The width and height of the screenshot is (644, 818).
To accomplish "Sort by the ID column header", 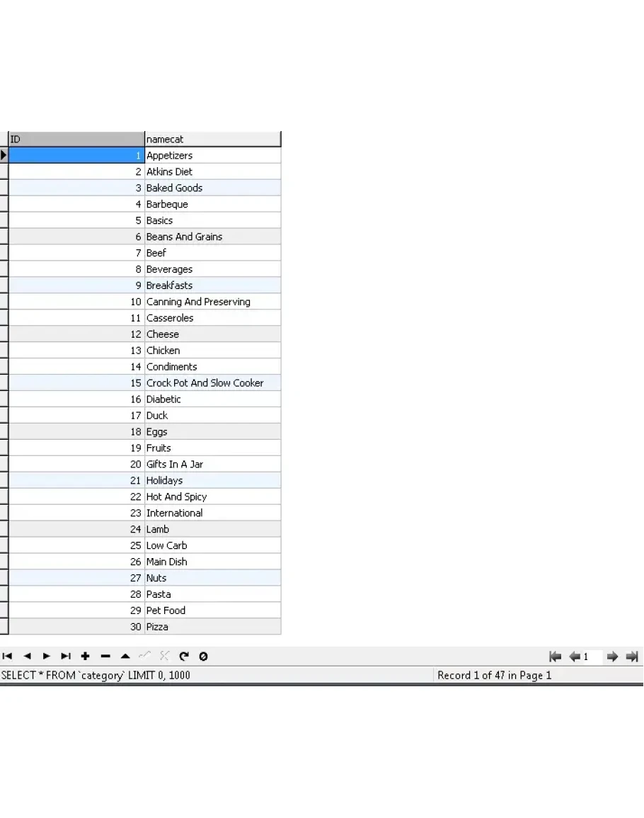I will point(76,140).
